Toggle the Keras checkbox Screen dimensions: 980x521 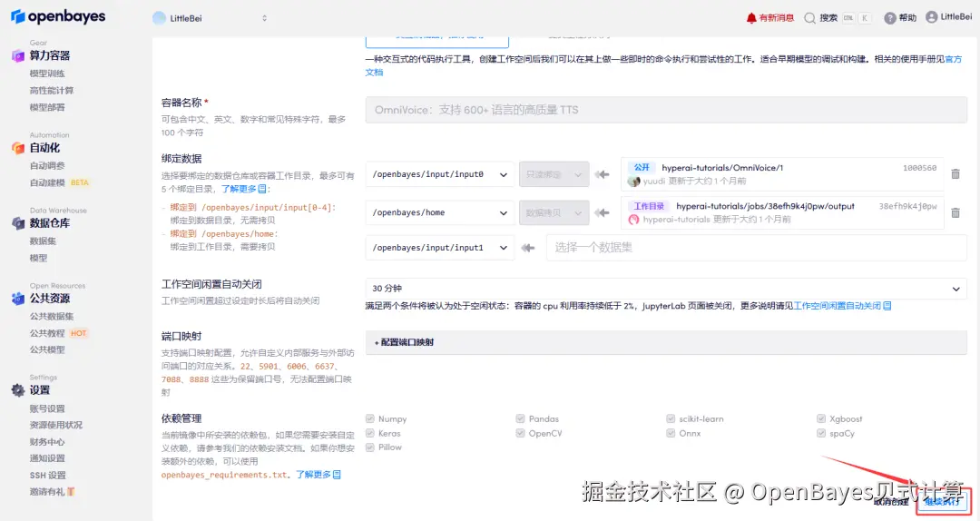370,433
